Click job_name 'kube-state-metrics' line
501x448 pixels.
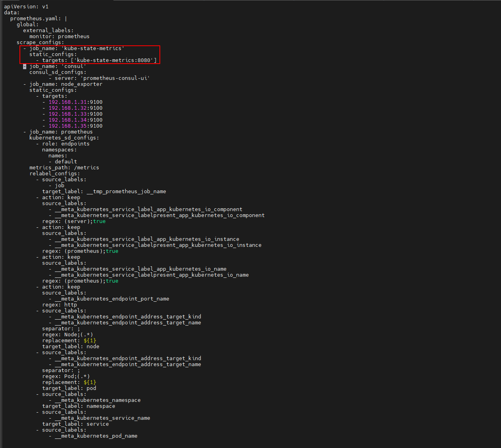pyautogui.click(x=74, y=48)
